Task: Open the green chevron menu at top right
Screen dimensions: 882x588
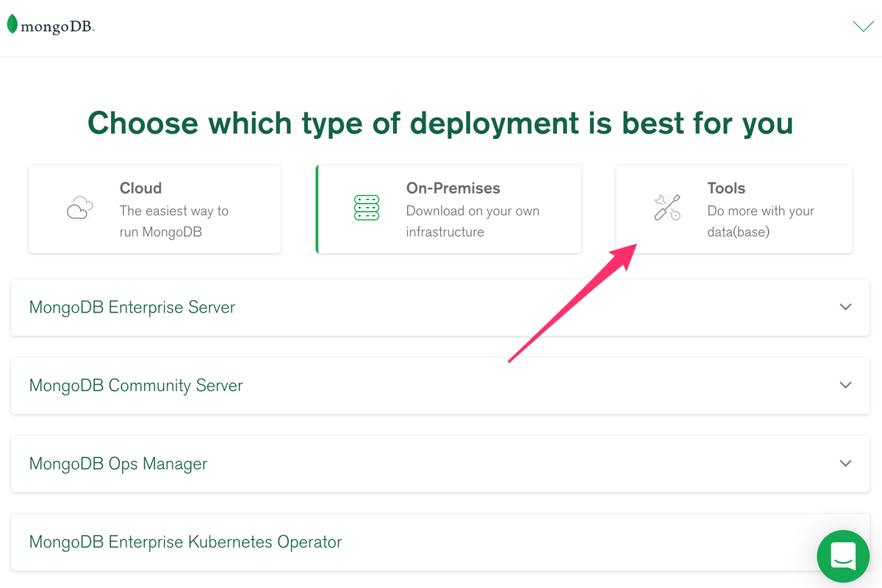Action: coord(862,26)
